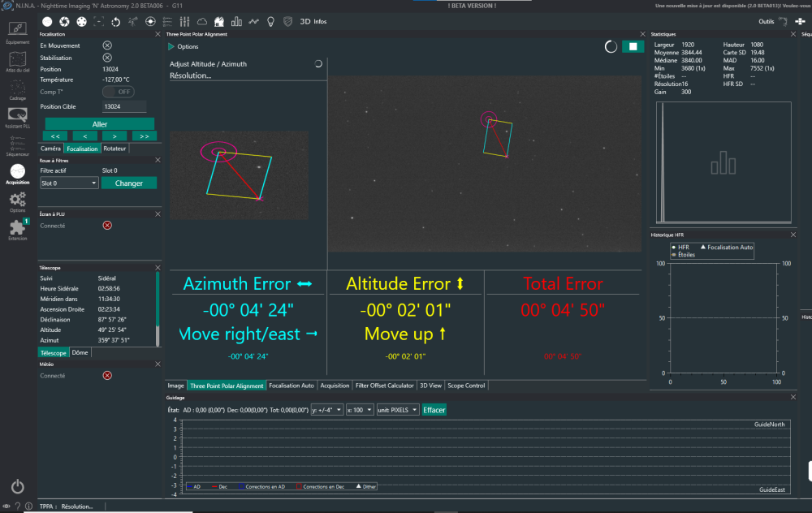This screenshot has width=812, height=513.
Task: Open the Slot 0 filter dropdown
Action: pos(69,183)
